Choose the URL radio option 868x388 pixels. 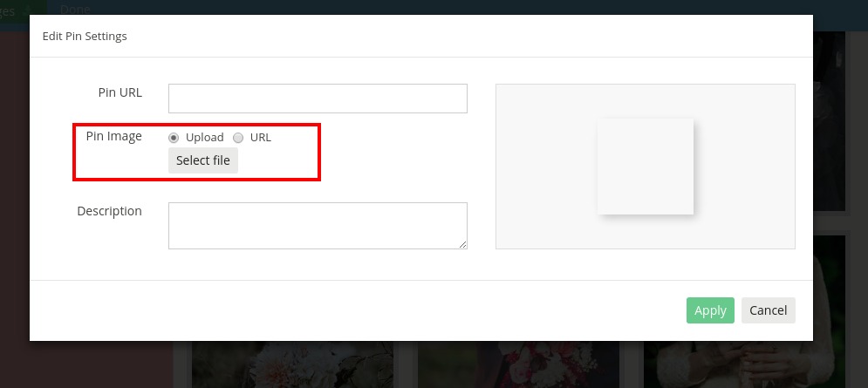click(238, 138)
